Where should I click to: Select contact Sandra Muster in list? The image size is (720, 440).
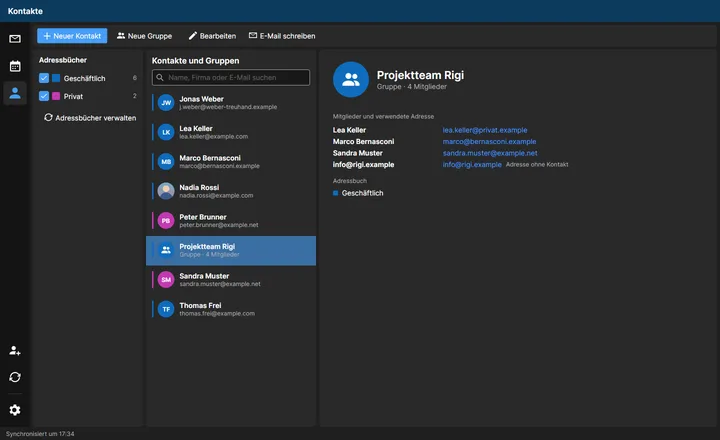(231, 280)
